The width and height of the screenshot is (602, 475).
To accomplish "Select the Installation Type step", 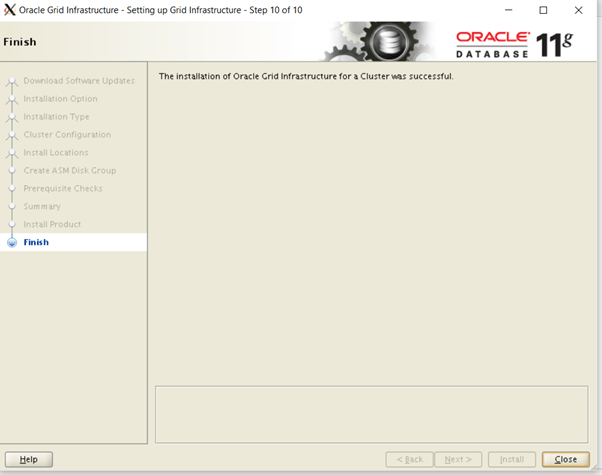I will click(x=56, y=116).
